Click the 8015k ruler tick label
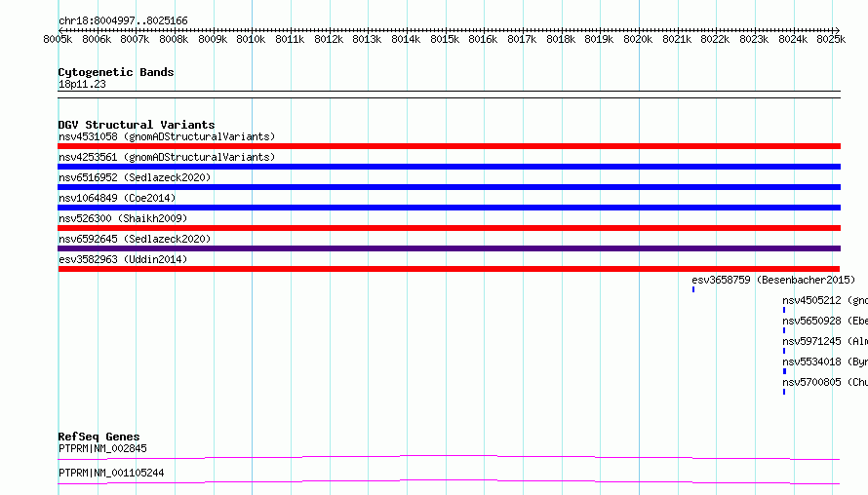 (x=445, y=39)
